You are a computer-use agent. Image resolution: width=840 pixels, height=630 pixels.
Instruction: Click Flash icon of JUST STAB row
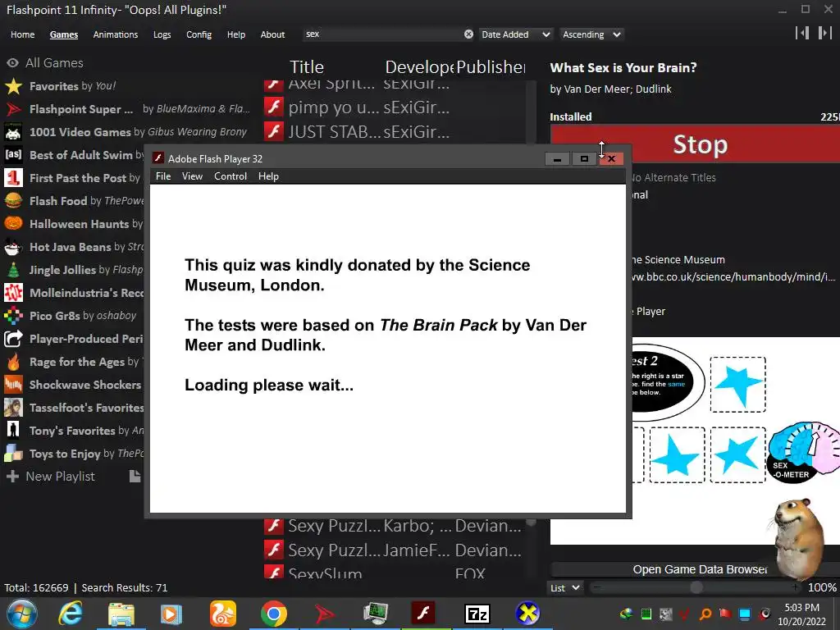[274, 131]
